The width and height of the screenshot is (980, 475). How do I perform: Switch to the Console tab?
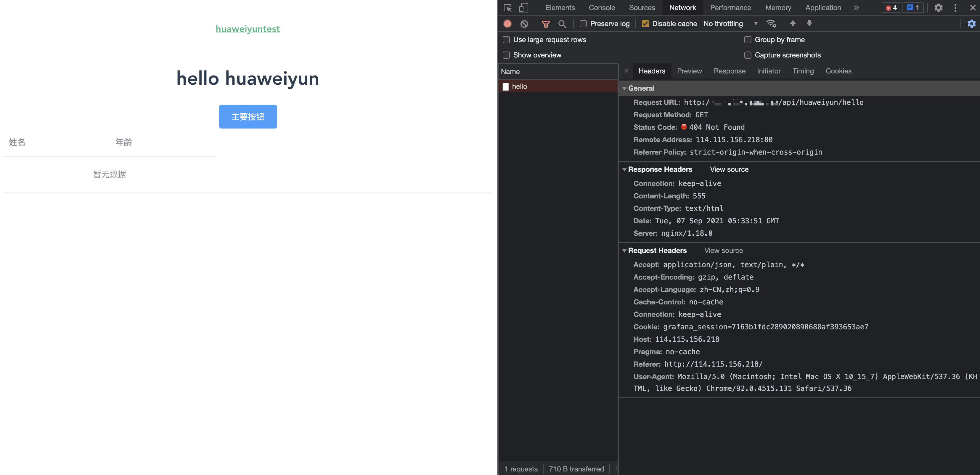601,8
